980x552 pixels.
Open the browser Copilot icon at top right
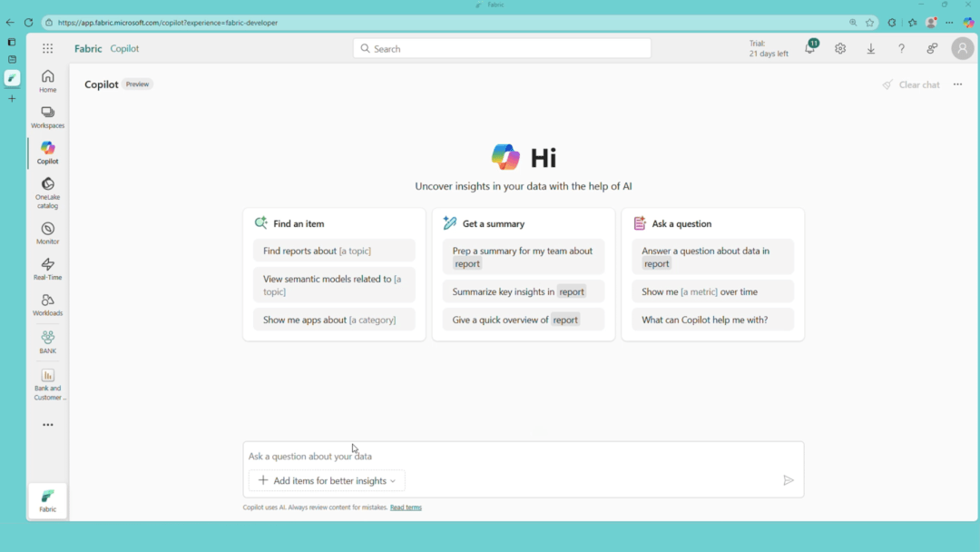pos(969,23)
